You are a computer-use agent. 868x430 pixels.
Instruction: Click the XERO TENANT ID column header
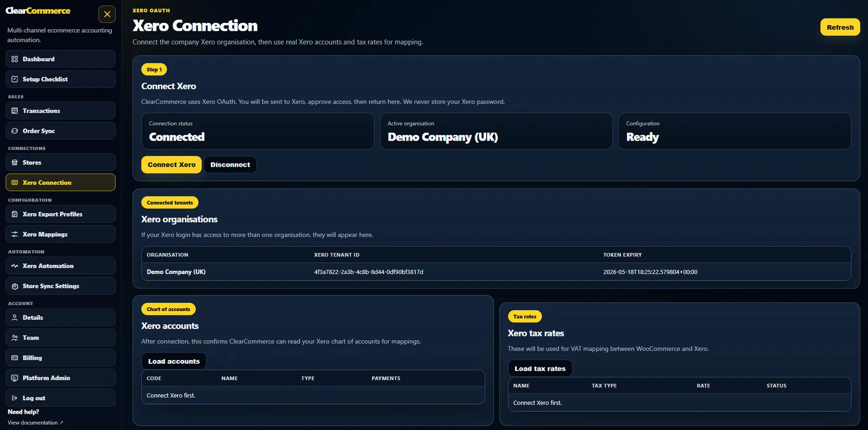pyautogui.click(x=337, y=255)
